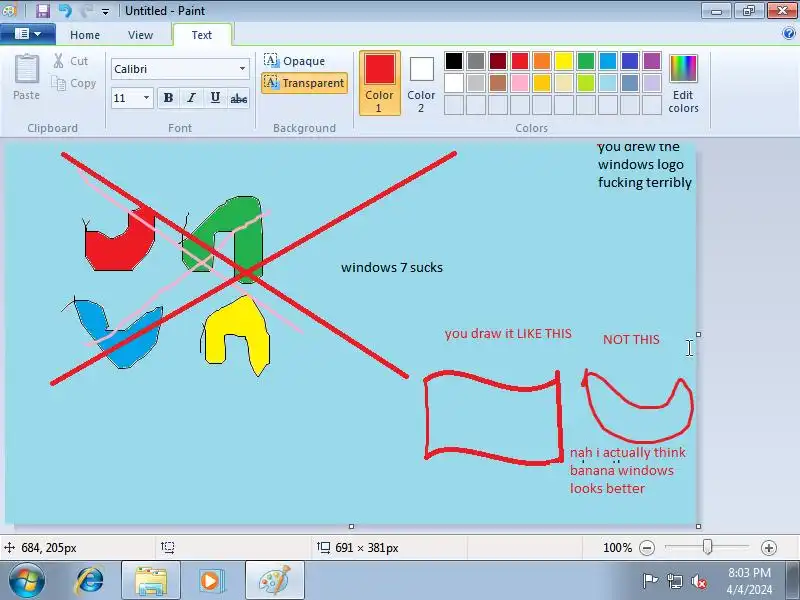Pick the light gray color swatch
This screenshot has width=800, height=600.
point(476,83)
